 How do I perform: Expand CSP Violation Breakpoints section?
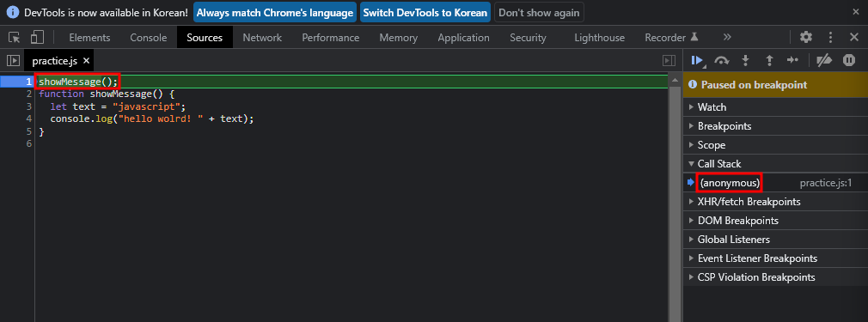(x=775, y=277)
